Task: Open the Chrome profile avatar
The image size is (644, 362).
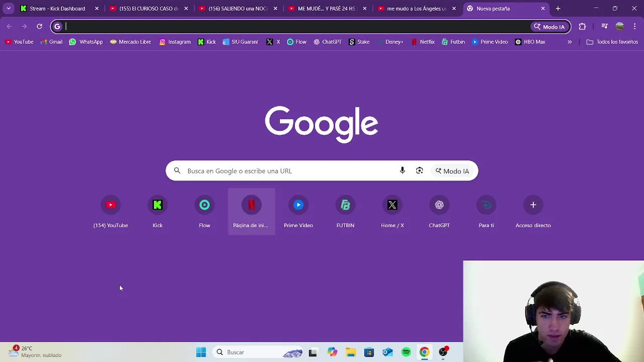Action: 620,27
